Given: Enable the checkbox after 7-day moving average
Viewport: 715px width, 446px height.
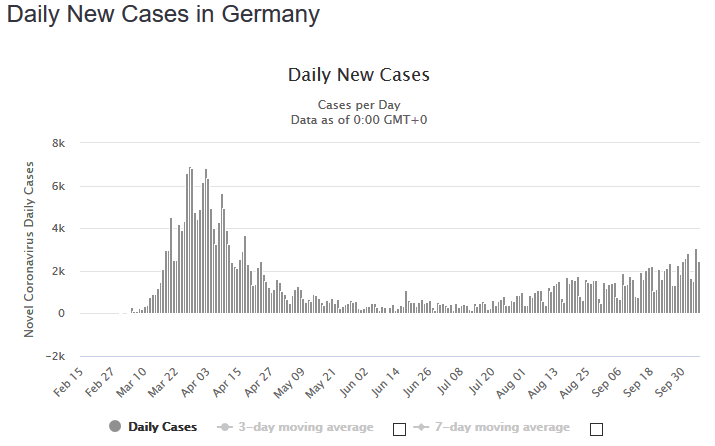Looking at the screenshot, I should click(x=597, y=429).
